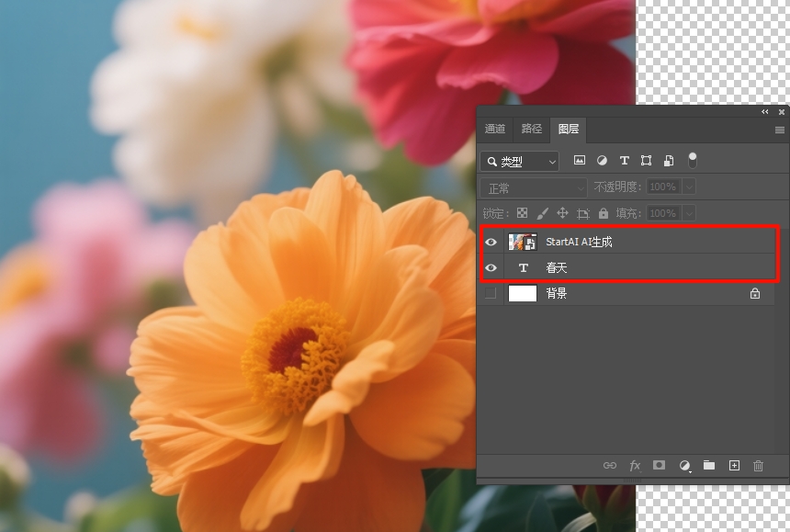
Task: Add a layer style with fx icon
Action: coord(635,466)
